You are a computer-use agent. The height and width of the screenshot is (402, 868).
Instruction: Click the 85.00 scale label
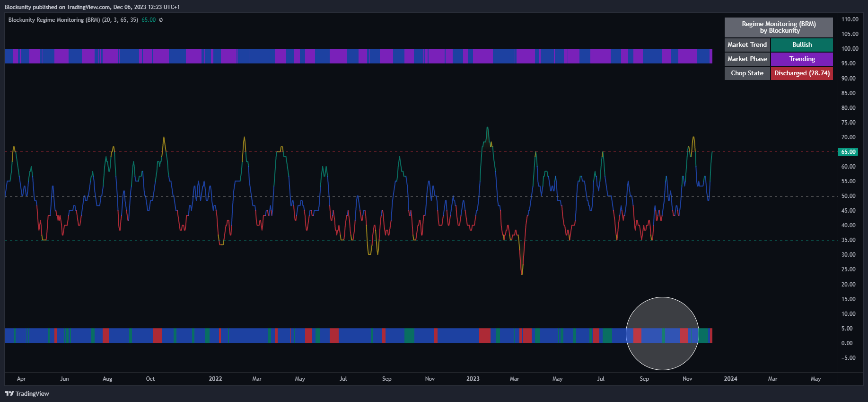(x=849, y=93)
